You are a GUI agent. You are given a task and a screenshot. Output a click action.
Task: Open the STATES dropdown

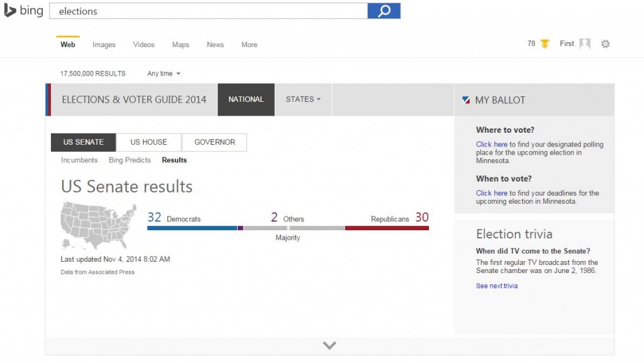click(x=303, y=99)
